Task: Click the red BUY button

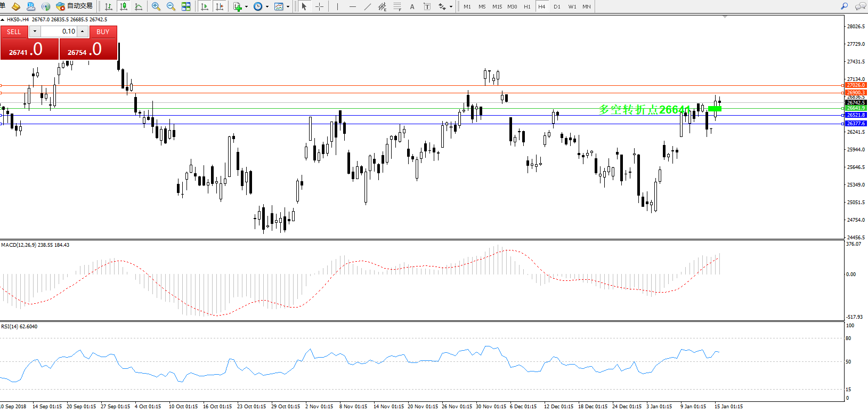Action: pyautogui.click(x=103, y=31)
